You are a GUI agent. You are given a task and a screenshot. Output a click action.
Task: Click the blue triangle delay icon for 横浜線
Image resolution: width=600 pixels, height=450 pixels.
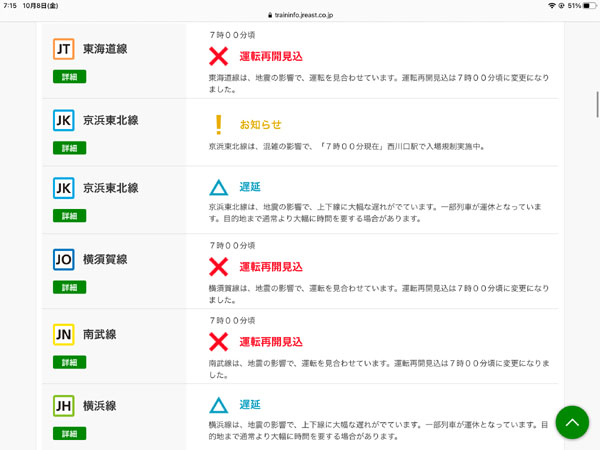(218, 405)
